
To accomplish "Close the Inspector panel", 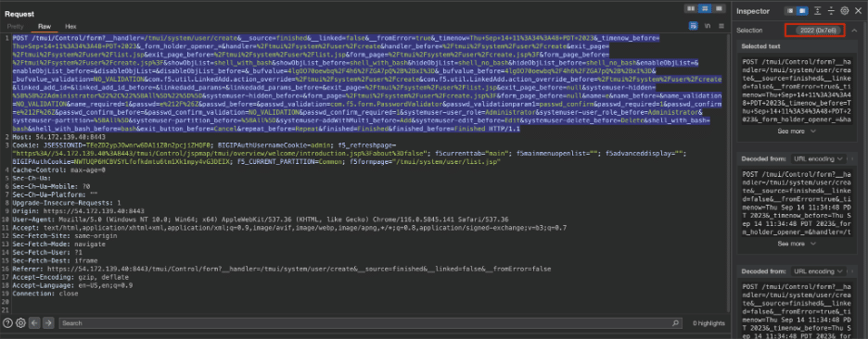I will click(858, 10).
